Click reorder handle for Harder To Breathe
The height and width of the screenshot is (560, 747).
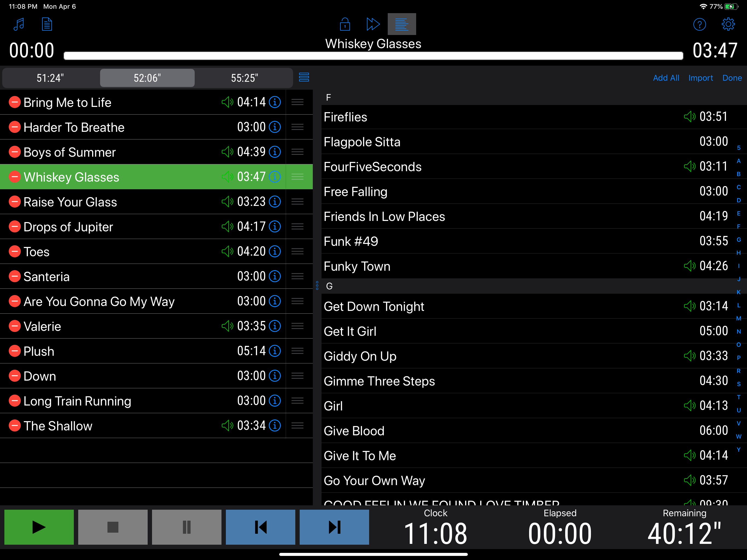tap(297, 127)
